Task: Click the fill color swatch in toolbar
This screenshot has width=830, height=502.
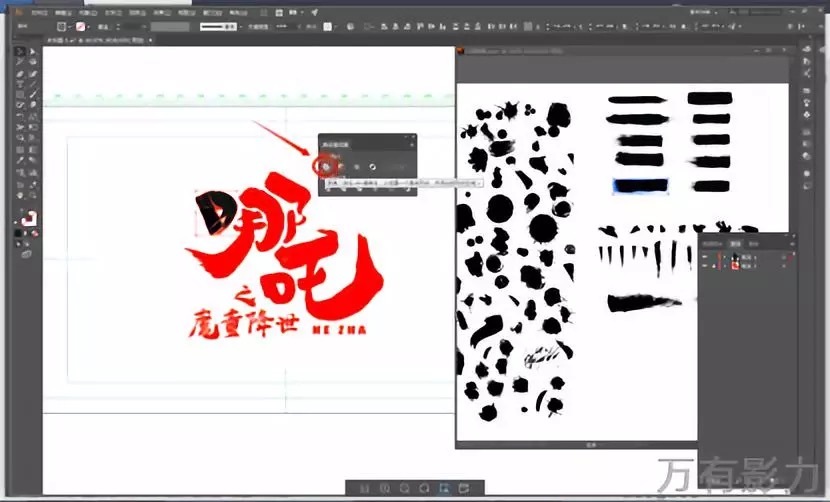Action: coord(26,218)
